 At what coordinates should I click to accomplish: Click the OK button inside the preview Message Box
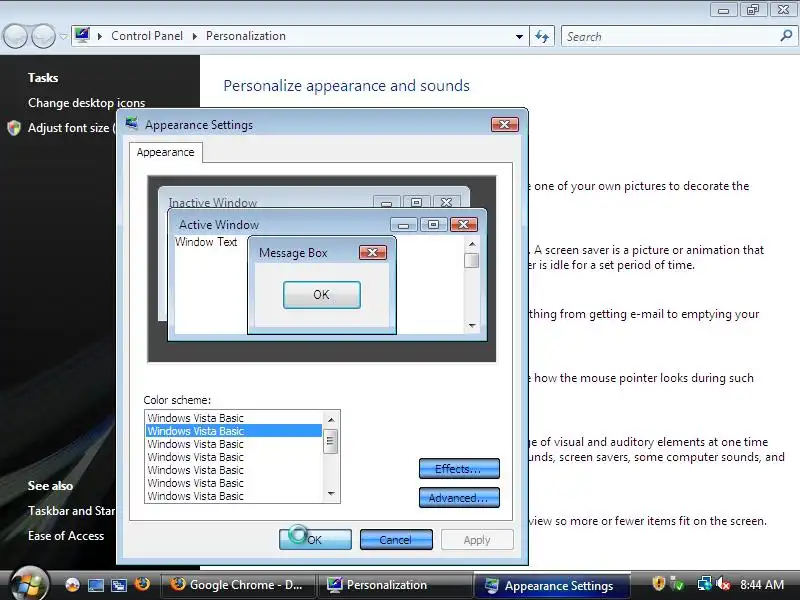coord(321,294)
